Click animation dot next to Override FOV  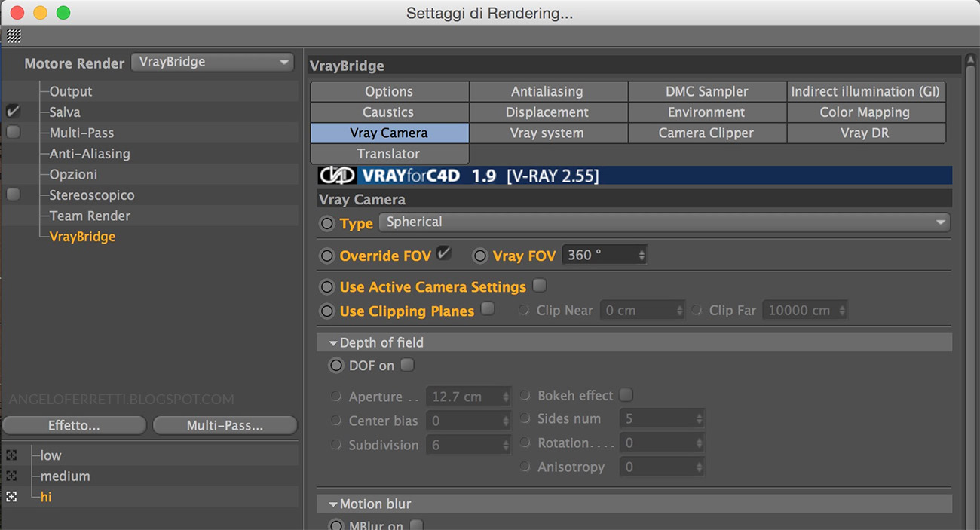(326, 256)
